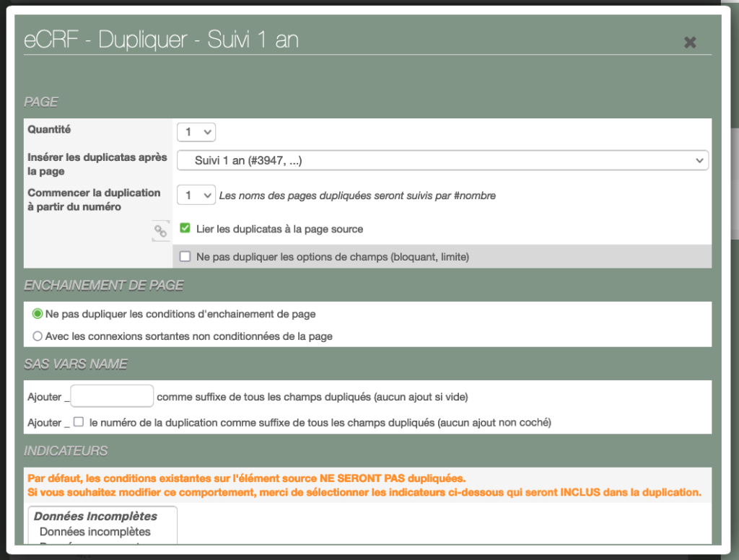Screen dimensions: 739x560
Task: Close the eCRF Dupliquer dialog
Action: pyautogui.click(x=690, y=42)
